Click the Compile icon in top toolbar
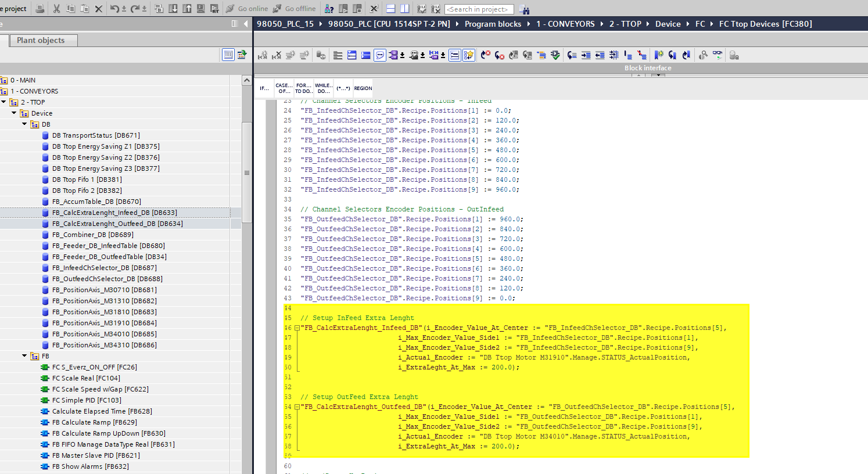 pos(159,9)
